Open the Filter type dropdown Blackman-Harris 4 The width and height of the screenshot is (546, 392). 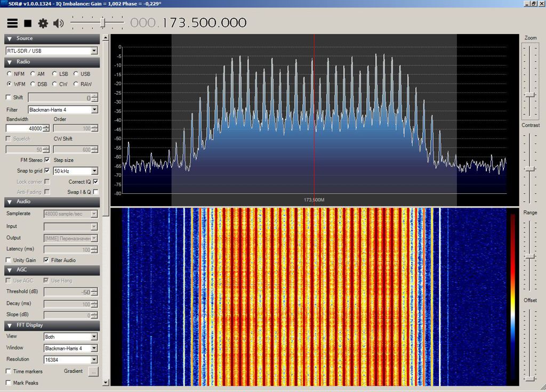tap(63, 110)
